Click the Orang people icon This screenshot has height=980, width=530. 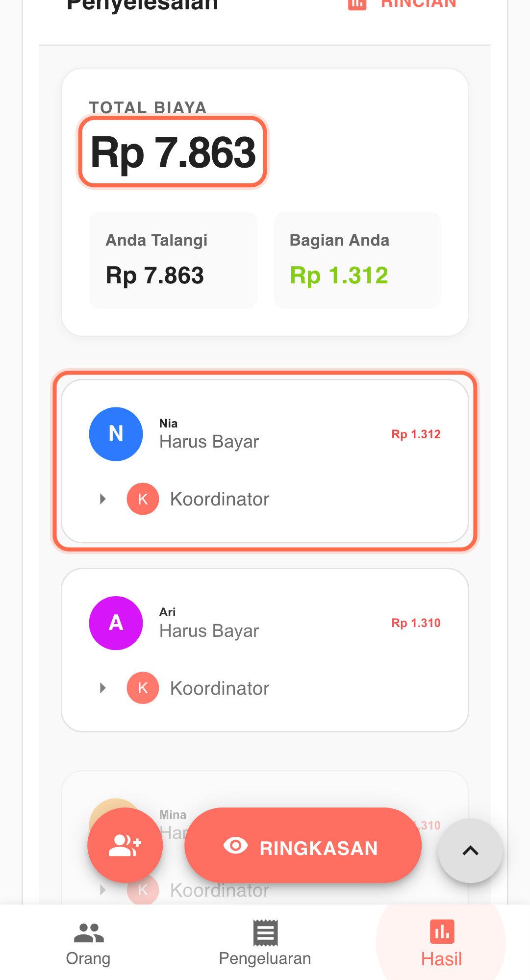pyautogui.click(x=89, y=933)
